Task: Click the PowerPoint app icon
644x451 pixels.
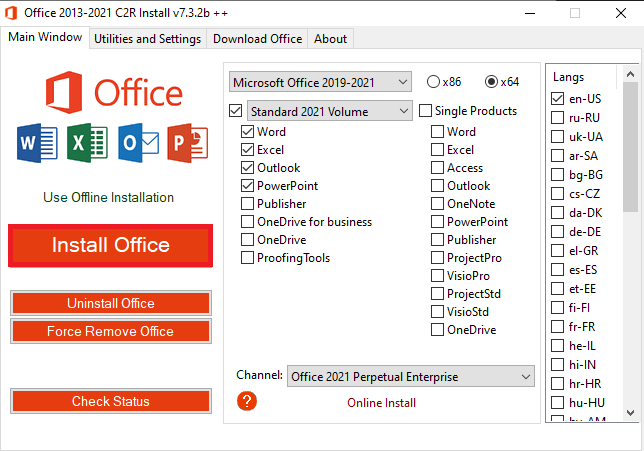Action: click(x=187, y=144)
